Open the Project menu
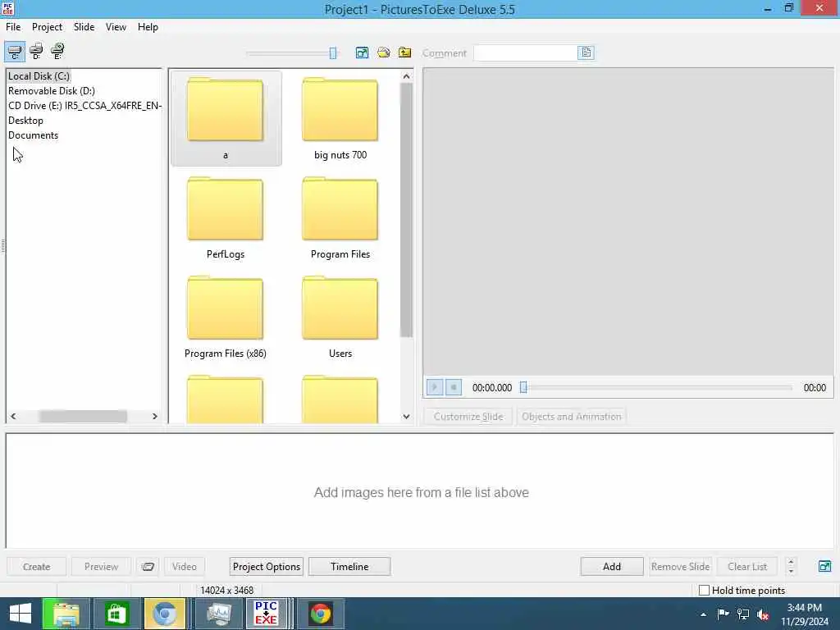 47,27
